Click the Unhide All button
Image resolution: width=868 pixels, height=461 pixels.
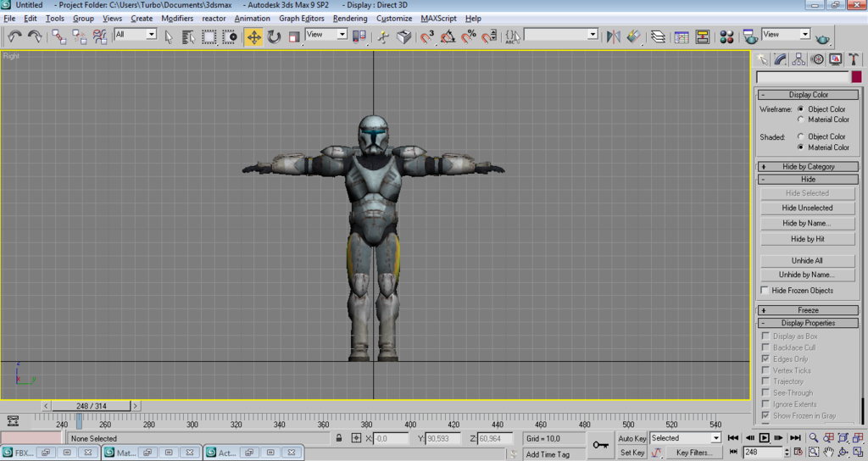[x=807, y=261]
